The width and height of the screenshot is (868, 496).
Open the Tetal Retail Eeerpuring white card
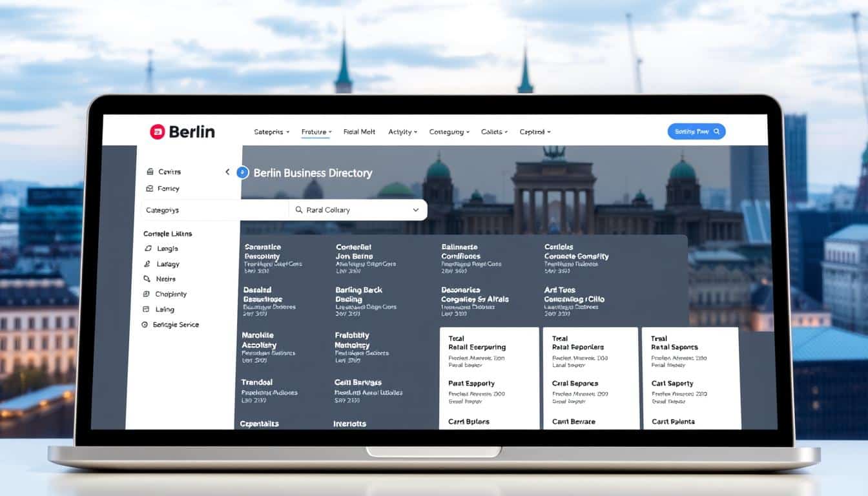click(x=489, y=378)
